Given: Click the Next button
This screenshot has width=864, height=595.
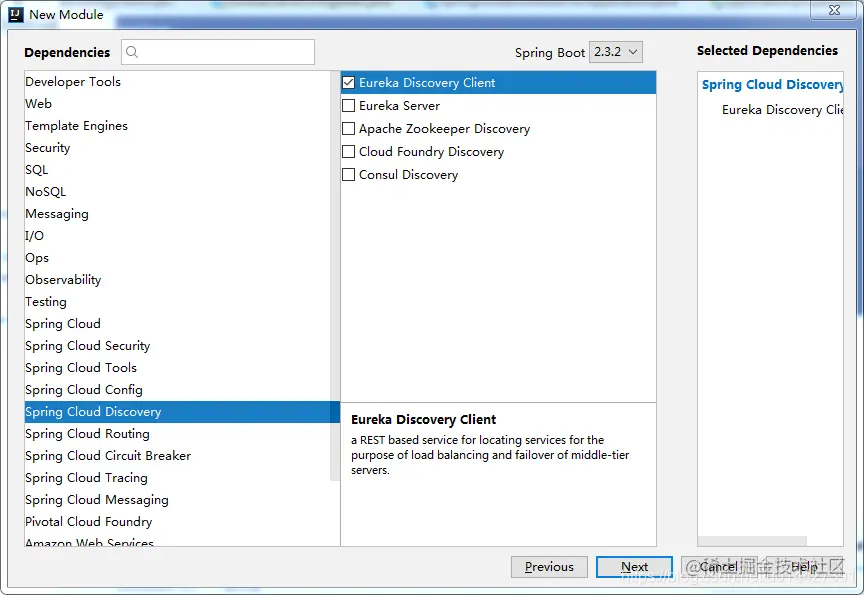Looking at the screenshot, I should (634, 567).
